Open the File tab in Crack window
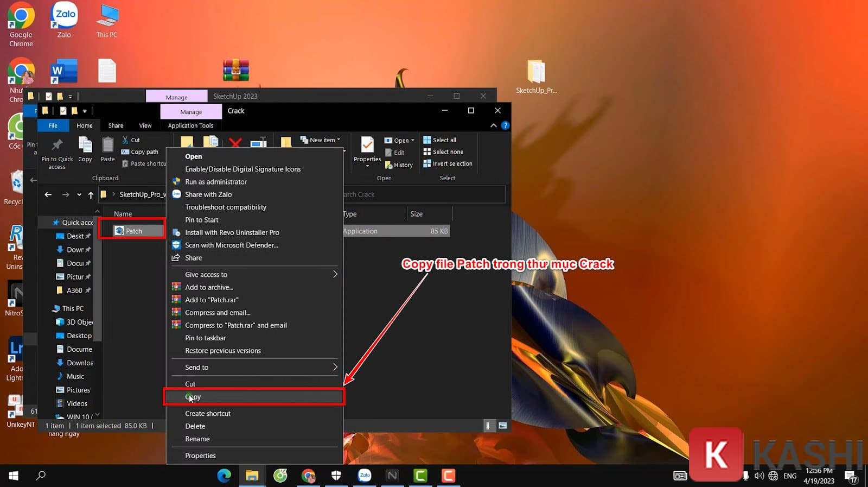The width and height of the screenshot is (868, 487). click(x=53, y=125)
